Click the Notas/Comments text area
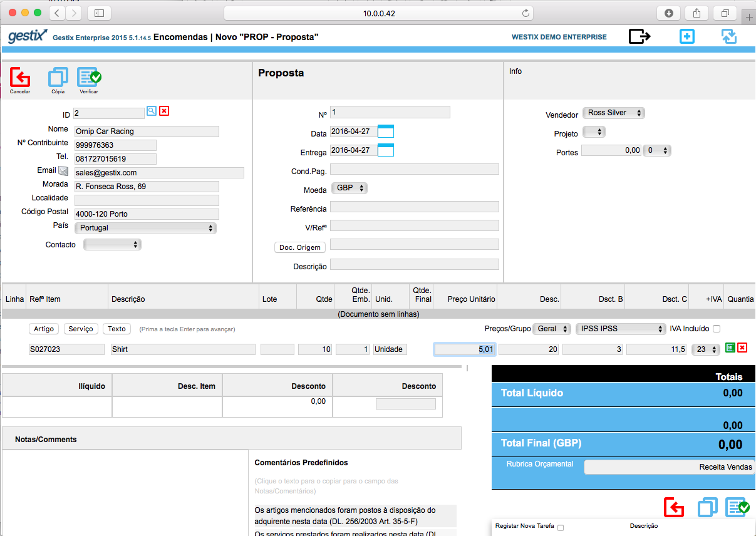The height and width of the screenshot is (536, 756). pyautogui.click(x=125, y=493)
